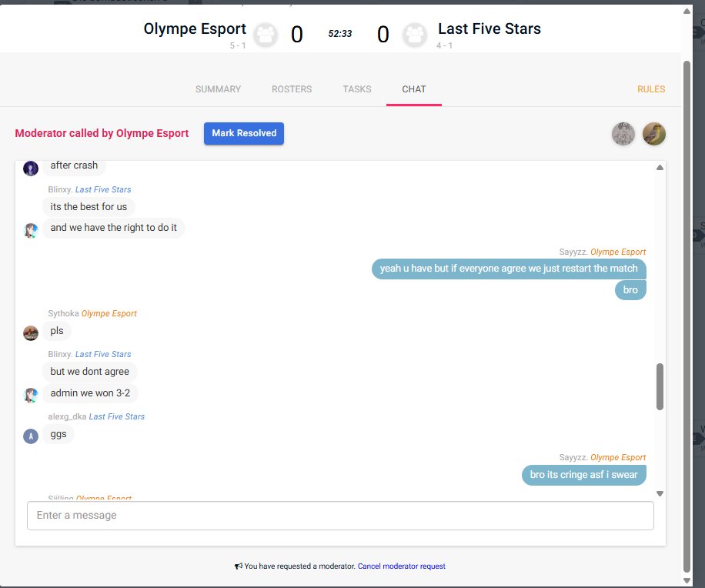Click the 'after crash' message bubble
This screenshot has height=588, width=705.
click(x=74, y=166)
